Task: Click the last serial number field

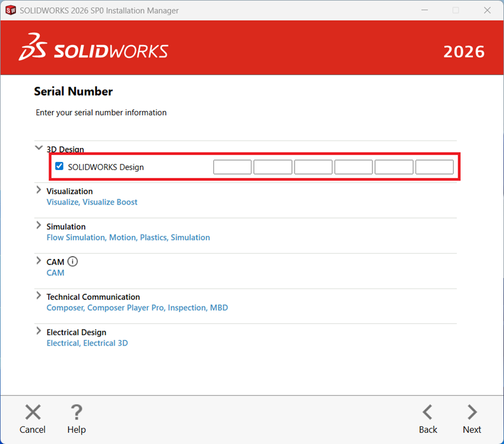Action: click(x=434, y=167)
